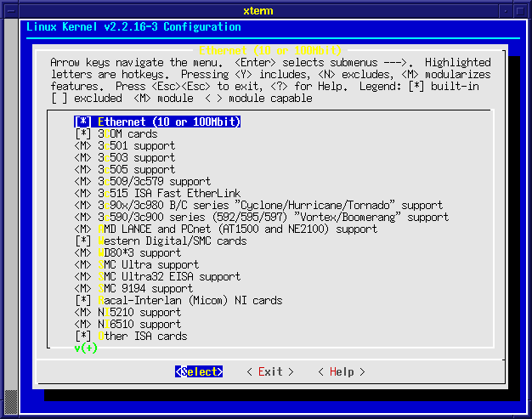Select the highlighted Ethernet (10 or 100Mbit) entry
Image resolution: width=532 pixels, height=419 pixels.
point(158,122)
